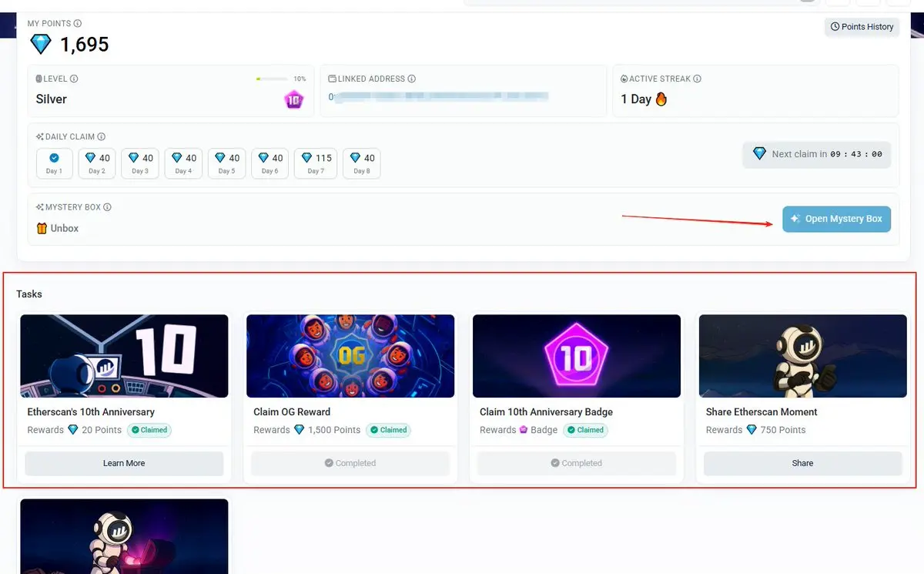Click the diamond icon beside 20 Points

pyautogui.click(x=73, y=430)
